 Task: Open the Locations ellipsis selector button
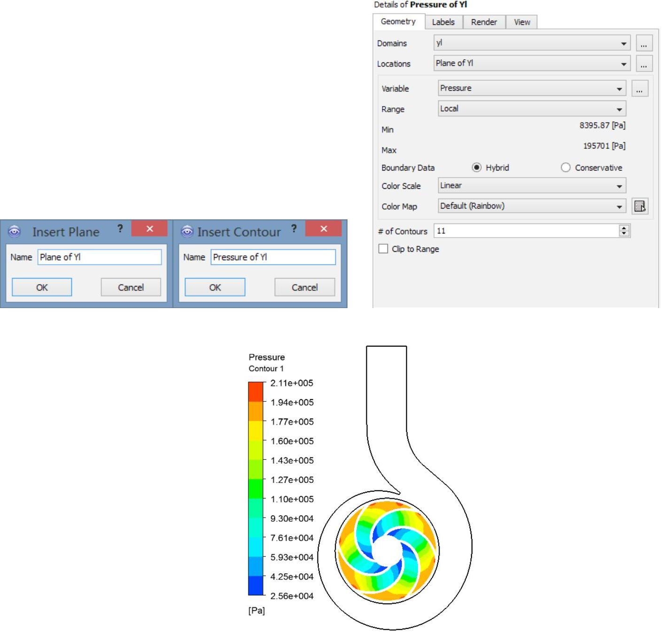(x=644, y=63)
